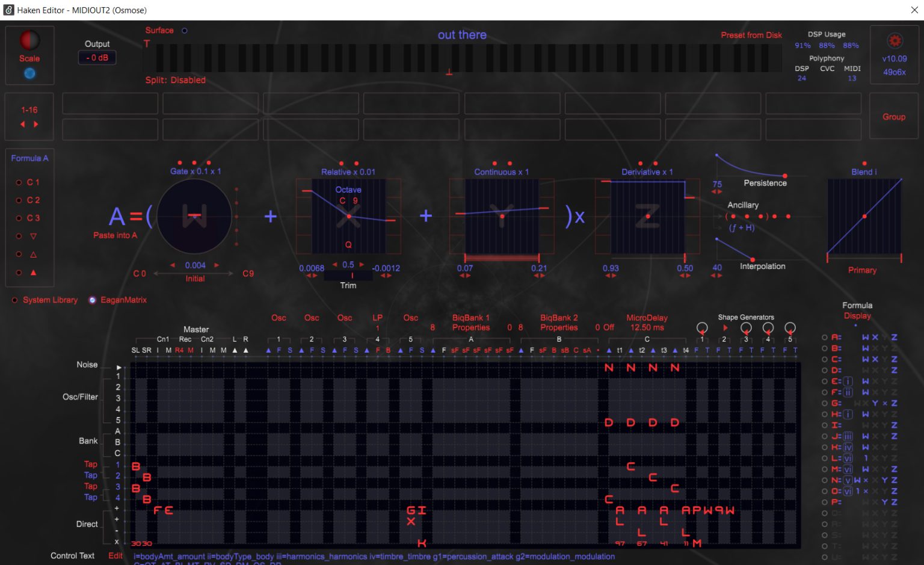Click the Group button
This screenshot has height=565, width=924.
pyautogui.click(x=894, y=116)
